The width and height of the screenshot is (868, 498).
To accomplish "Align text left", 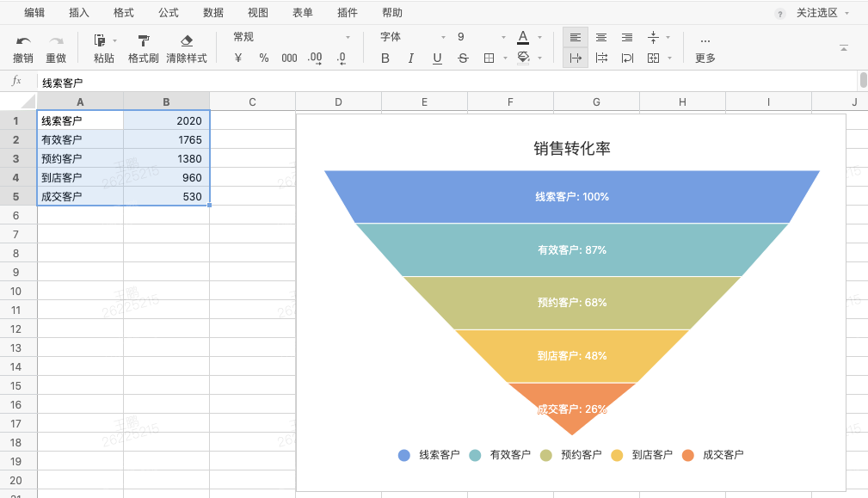I will point(576,38).
